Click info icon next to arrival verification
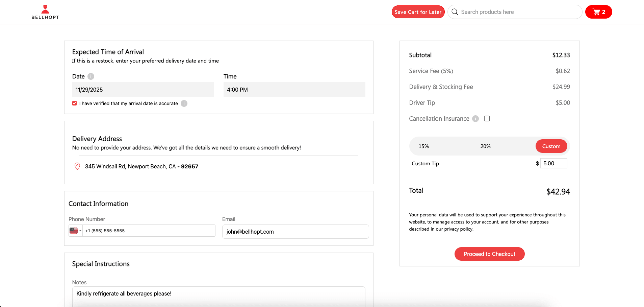644x307 pixels. pos(184,103)
